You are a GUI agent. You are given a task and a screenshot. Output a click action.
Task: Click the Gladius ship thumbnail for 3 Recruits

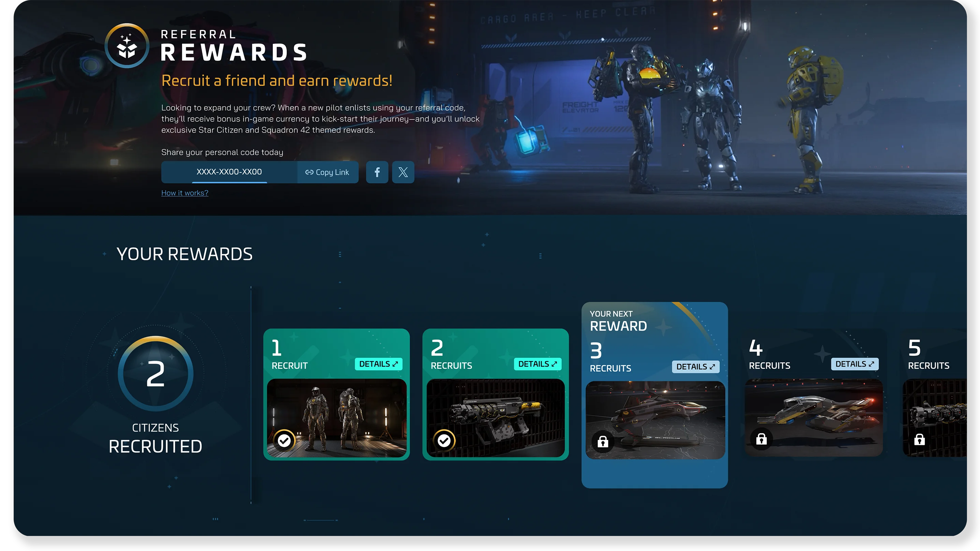click(x=655, y=420)
